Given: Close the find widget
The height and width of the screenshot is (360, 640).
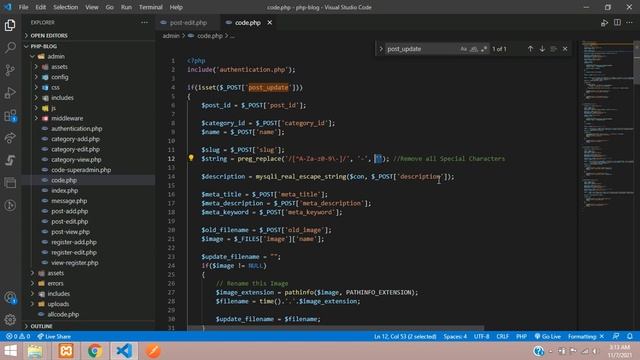Looking at the screenshot, I should click(x=565, y=49).
